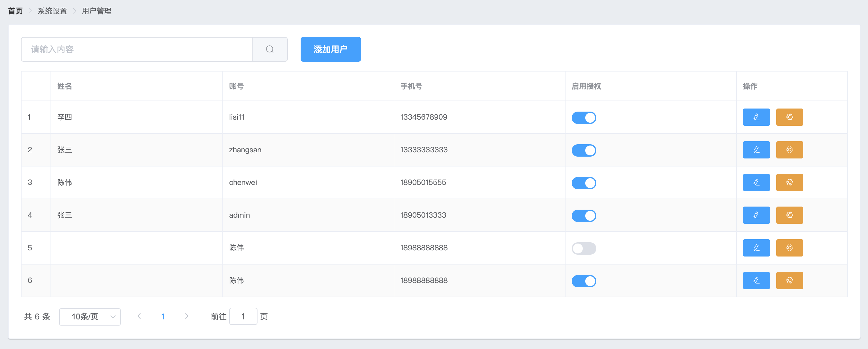The image size is (868, 349).
Task: Click the search magnifier icon button
Action: click(x=270, y=49)
